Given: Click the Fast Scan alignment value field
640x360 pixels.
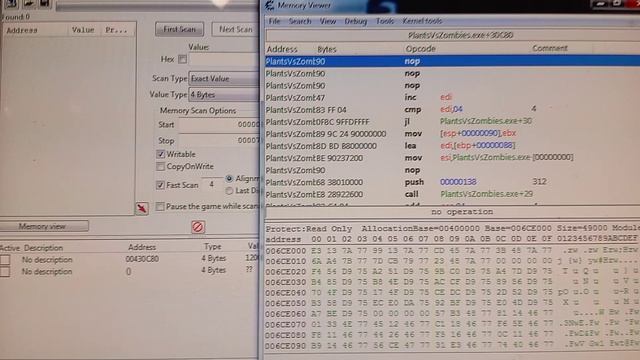Looking at the screenshot, I should (x=212, y=184).
